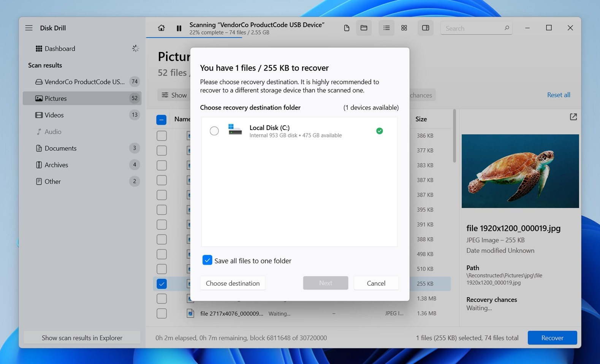Select the Local Disk (C:) radio button
The height and width of the screenshot is (364, 600).
pyautogui.click(x=214, y=131)
